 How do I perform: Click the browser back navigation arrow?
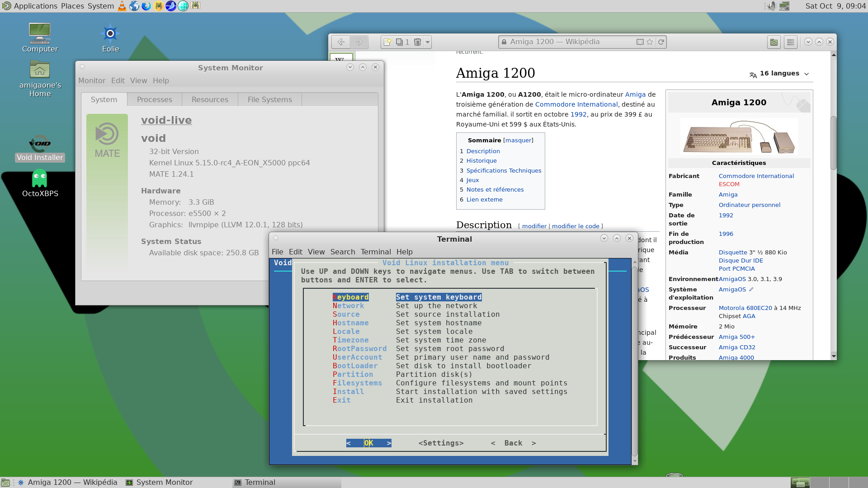pyautogui.click(x=341, y=42)
